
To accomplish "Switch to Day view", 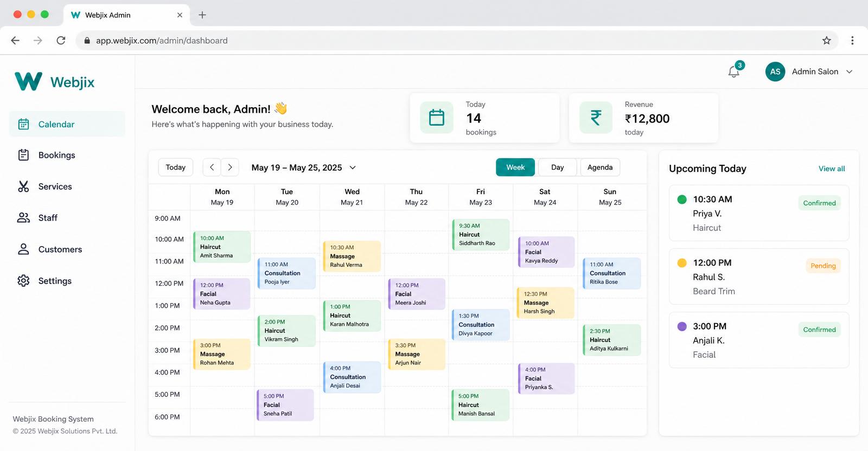I will (x=558, y=167).
